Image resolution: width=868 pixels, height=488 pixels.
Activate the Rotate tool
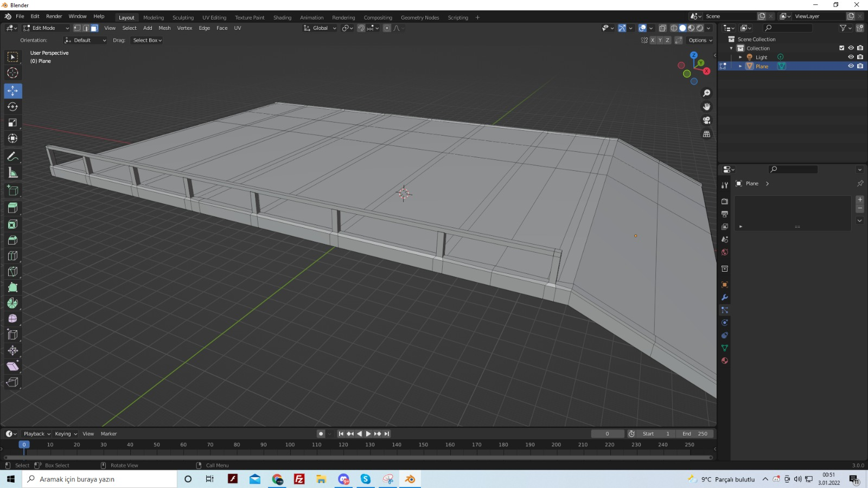(x=12, y=107)
